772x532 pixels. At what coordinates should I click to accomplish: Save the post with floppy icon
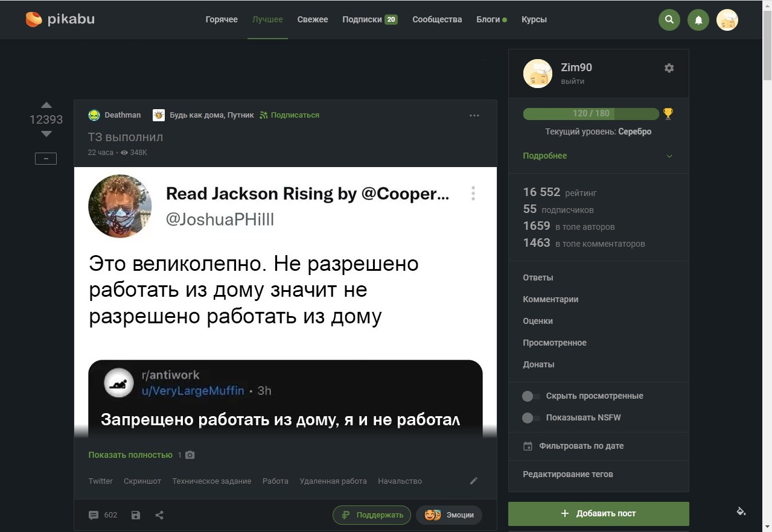pos(136,515)
